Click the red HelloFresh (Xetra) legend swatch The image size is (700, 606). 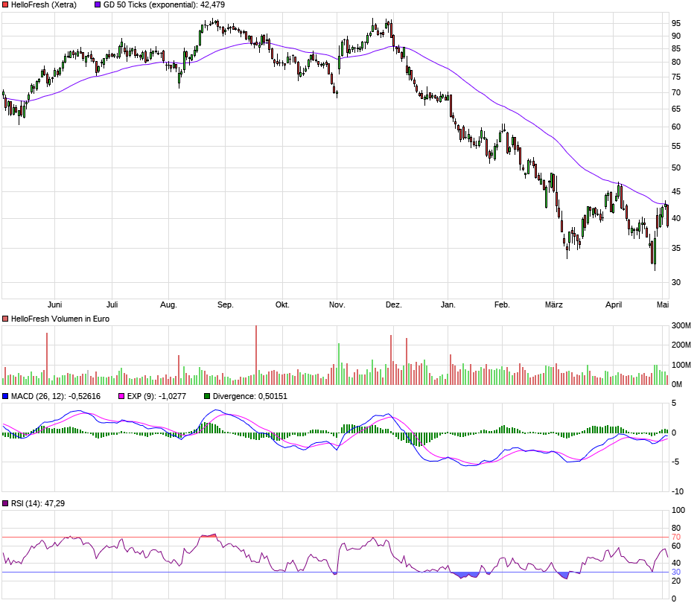click(x=5, y=5)
